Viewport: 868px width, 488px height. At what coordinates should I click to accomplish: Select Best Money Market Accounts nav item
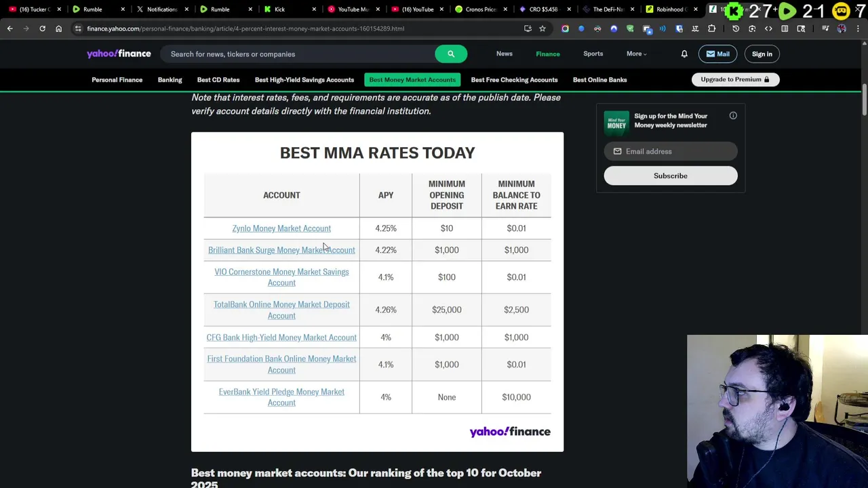click(x=412, y=80)
